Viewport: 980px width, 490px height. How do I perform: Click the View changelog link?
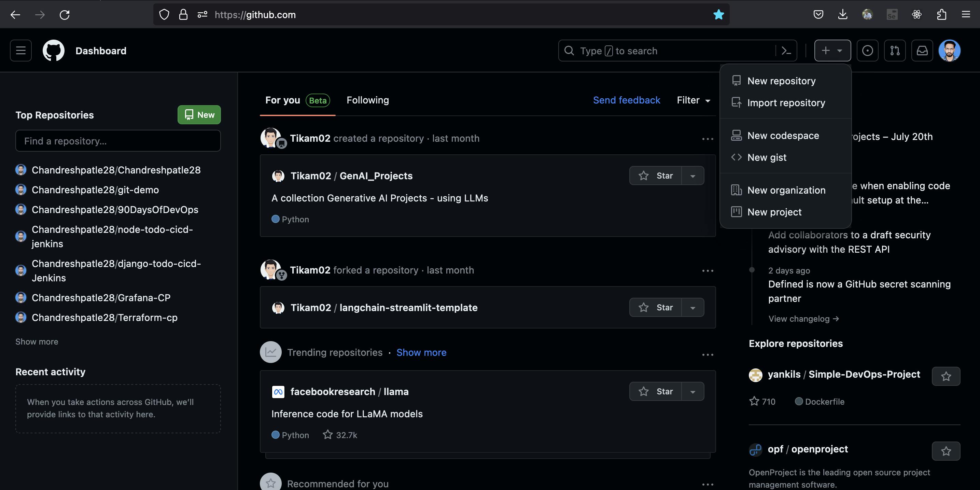point(803,319)
